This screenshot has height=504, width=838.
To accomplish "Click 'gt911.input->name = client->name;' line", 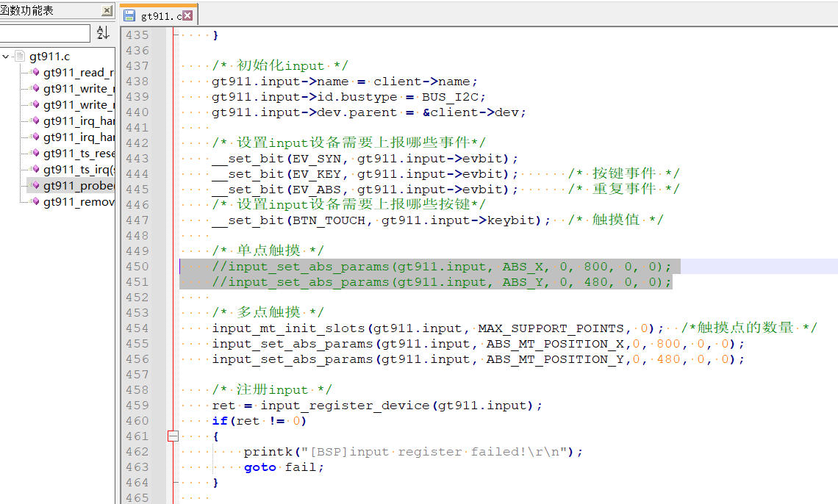I will point(345,81).
